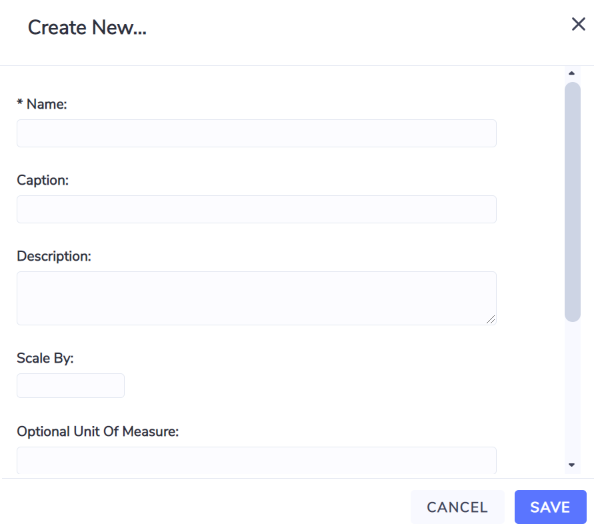Focus the Caption text field
The height and width of the screenshot is (531, 594).
(x=256, y=209)
